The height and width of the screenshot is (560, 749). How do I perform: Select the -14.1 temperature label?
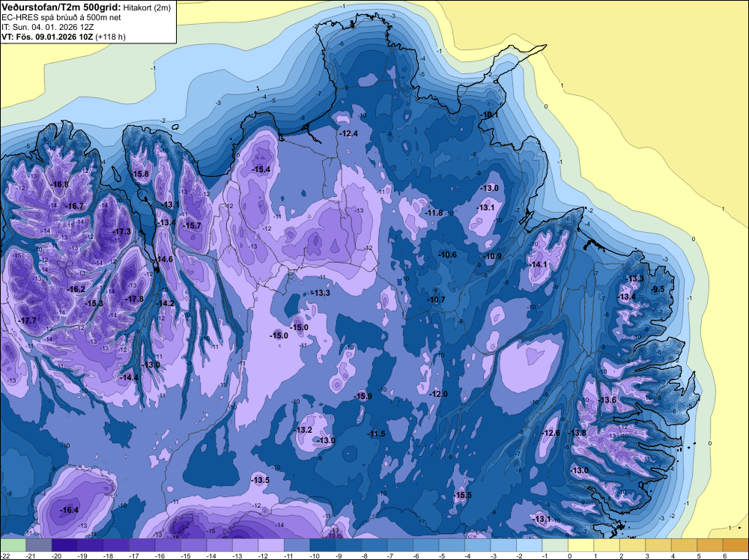(539, 264)
